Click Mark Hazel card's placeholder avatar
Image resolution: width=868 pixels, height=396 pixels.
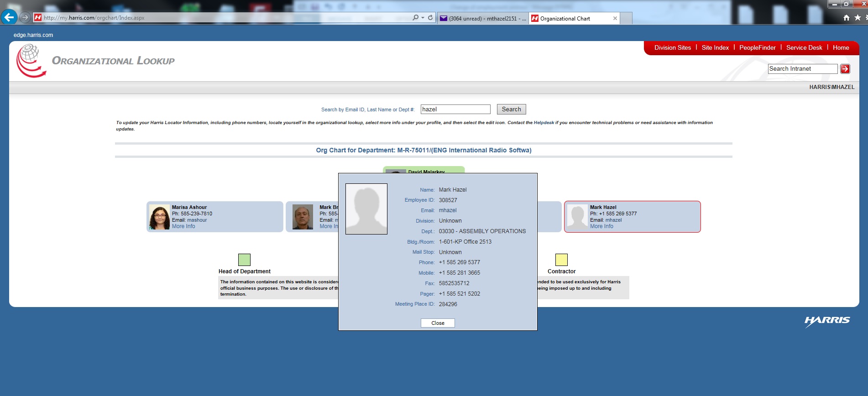click(x=577, y=217)
